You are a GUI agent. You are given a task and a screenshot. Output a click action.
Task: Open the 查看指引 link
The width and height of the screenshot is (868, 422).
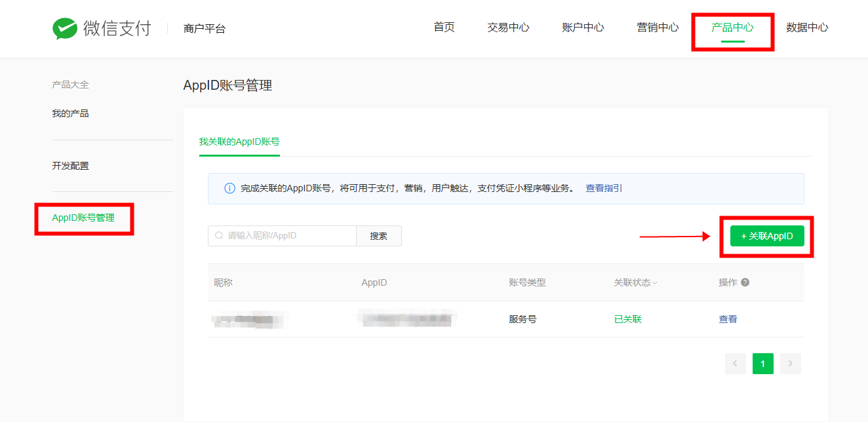[604, 188]
